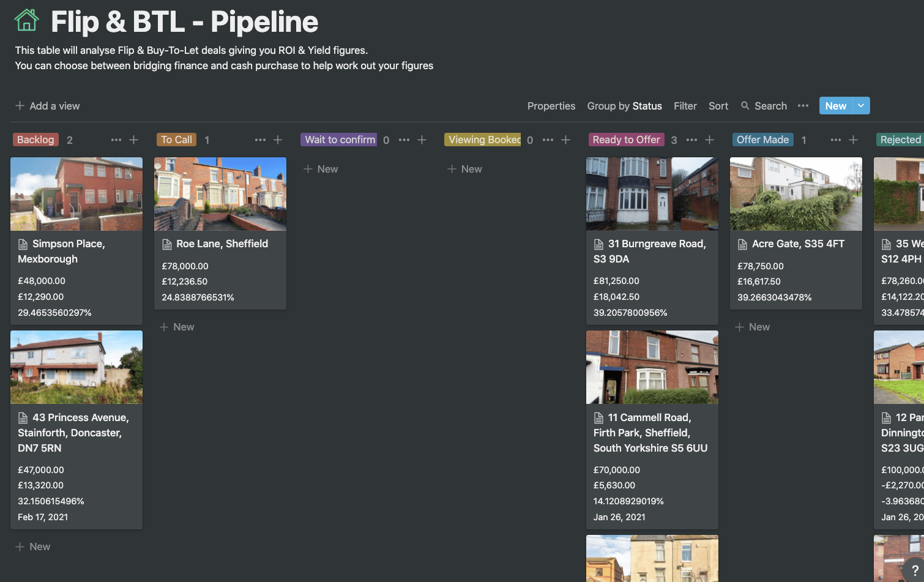Click Feb 17, 2021 date
Image resolution: width=924 pixels, height=582 pixels.
coord(43,517)
